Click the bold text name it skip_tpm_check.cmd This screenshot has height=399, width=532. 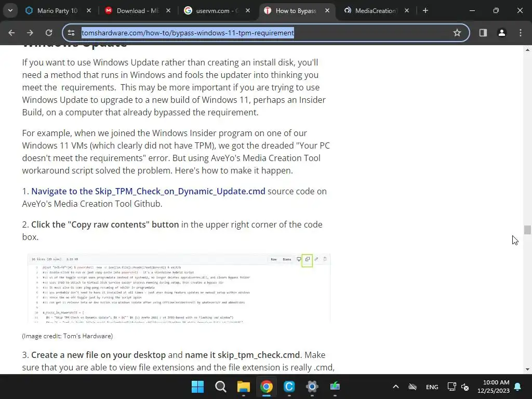point(243,355)
